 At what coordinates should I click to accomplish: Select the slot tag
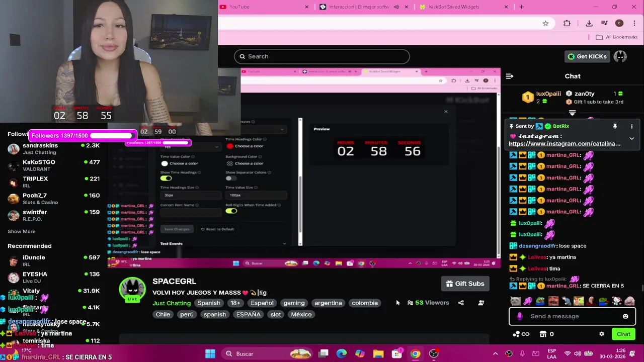point(276,314)
